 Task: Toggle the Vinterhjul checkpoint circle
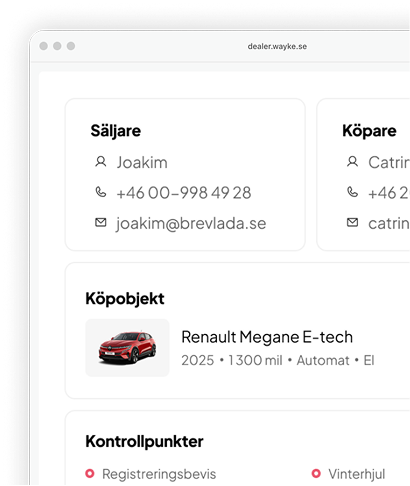pos(316,473)
